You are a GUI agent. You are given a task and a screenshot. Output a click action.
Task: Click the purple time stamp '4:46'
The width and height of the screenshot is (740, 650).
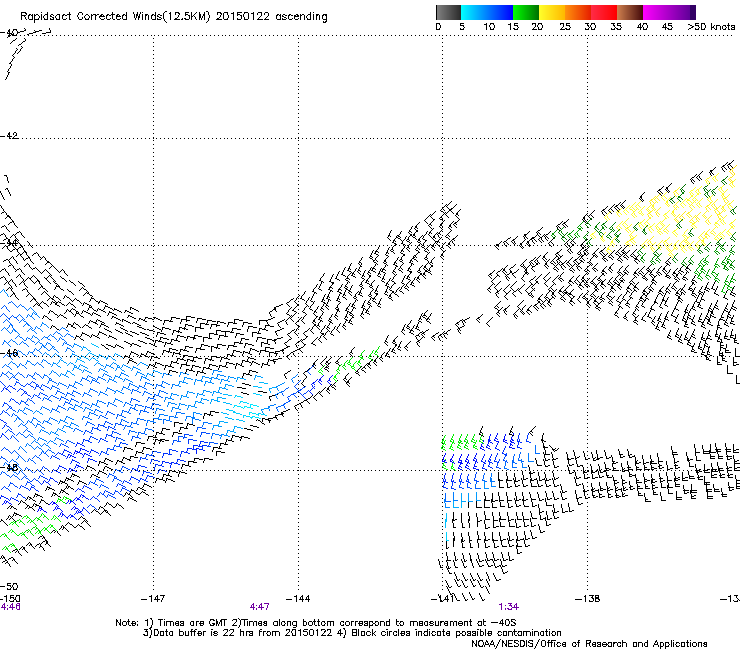click(x=10, y=607)
